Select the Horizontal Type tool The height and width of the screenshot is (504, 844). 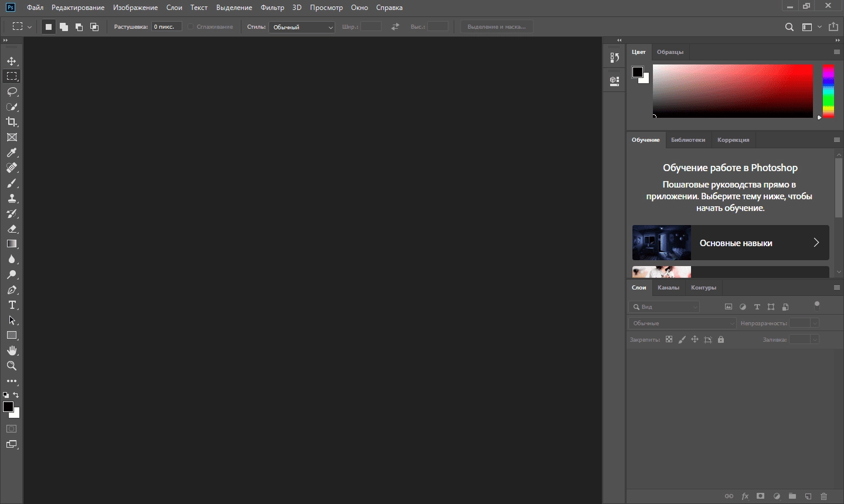point(12,305)
